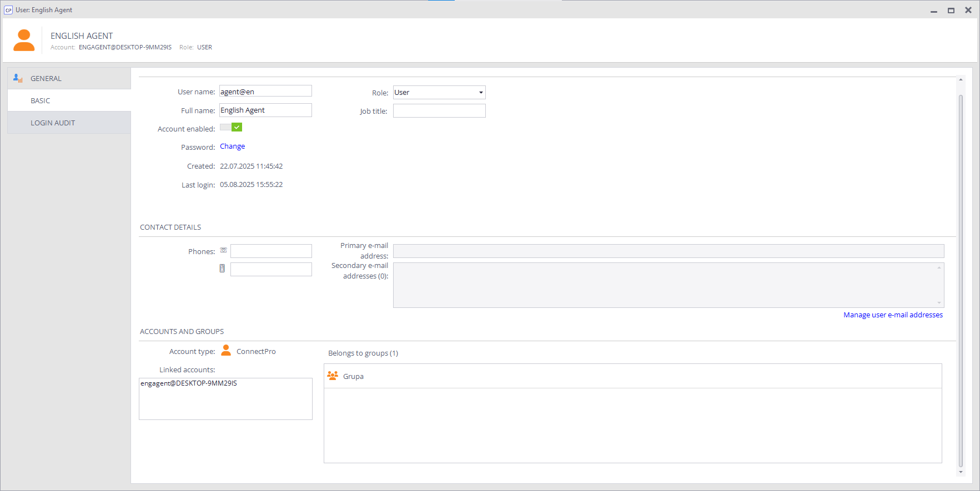Click the Change password link
The image size is (980, 491).
232,146
